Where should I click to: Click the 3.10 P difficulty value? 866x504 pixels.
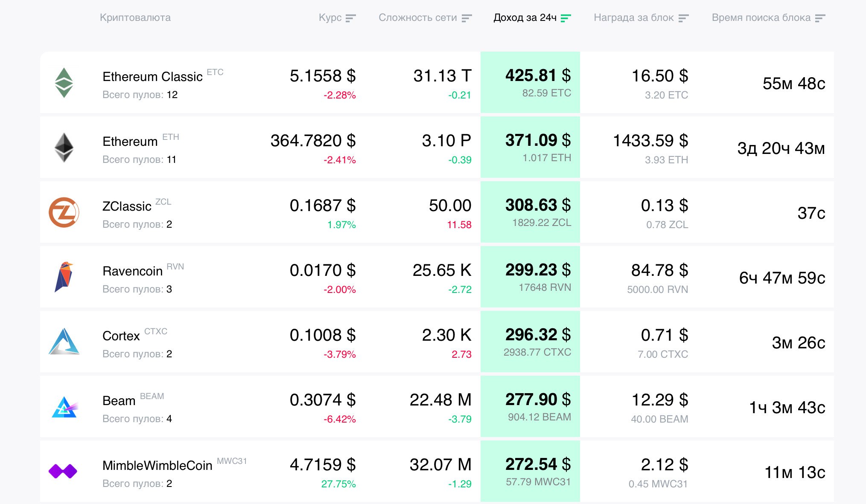pos(446,141)
